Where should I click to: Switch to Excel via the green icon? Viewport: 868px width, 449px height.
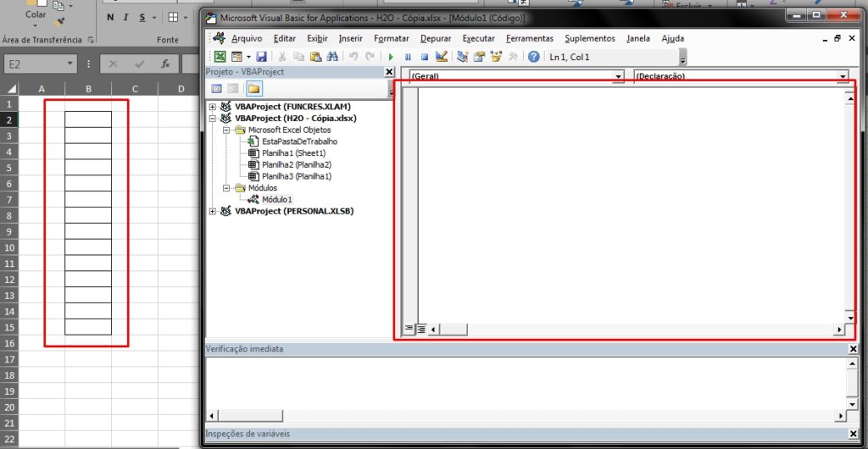click(x=220, y=57)
